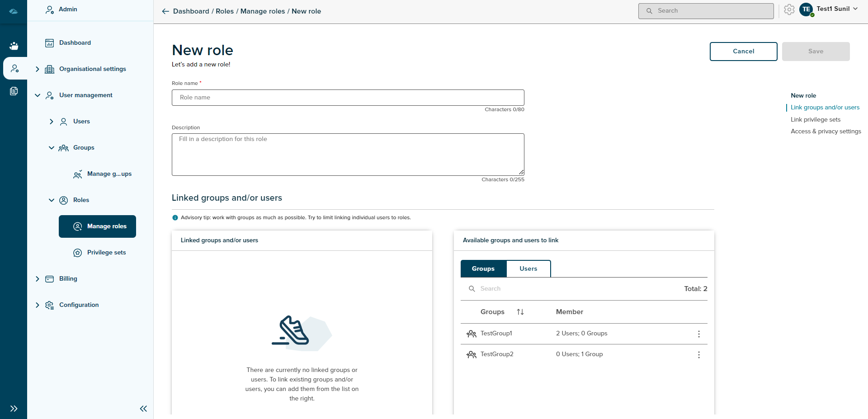Jump to New role anchor link
Screen dimensions: 868x419
click(803, 96)
